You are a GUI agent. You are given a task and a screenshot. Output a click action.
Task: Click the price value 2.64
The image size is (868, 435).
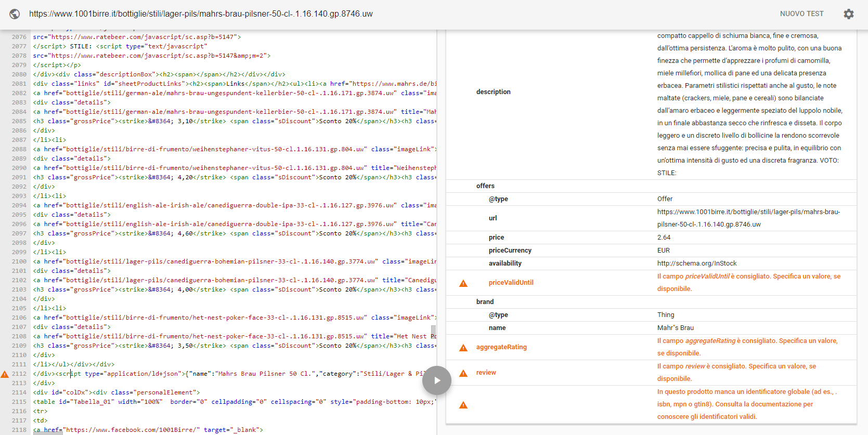point(664,238)
